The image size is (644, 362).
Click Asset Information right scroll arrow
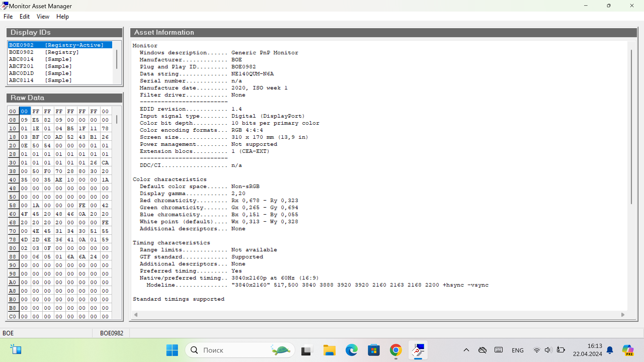coord(623,315)
